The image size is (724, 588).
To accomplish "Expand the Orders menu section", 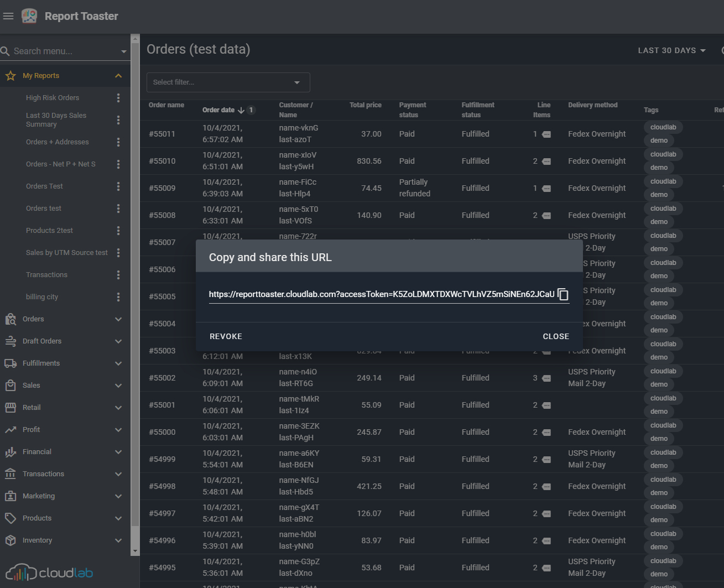I will pyautogui.click(x=118, y=319).
